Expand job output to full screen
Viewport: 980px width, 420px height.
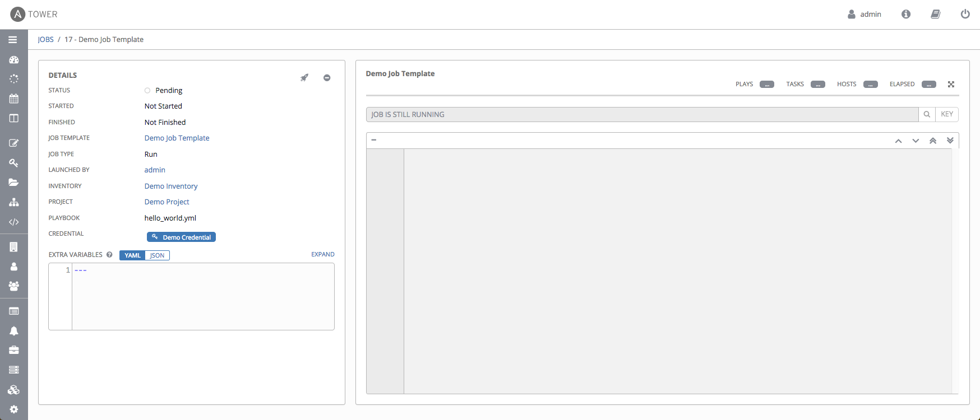[951, 84]
